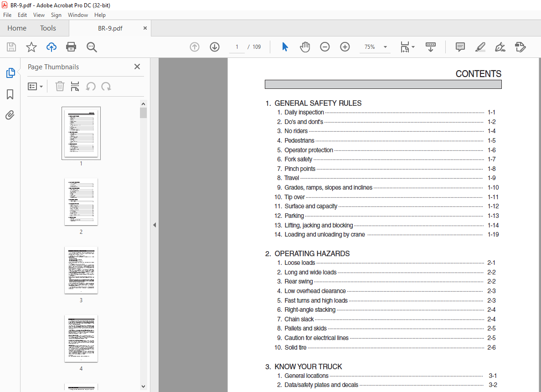Open the Edit menu
This screenshot has width=541, height=392.
(22, 15)
